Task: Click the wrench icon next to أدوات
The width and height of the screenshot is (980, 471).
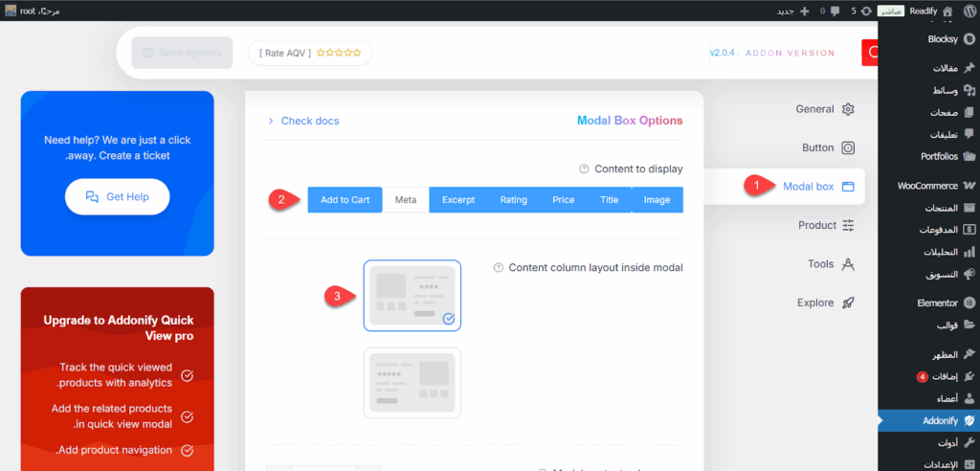Action: point(969,443)
